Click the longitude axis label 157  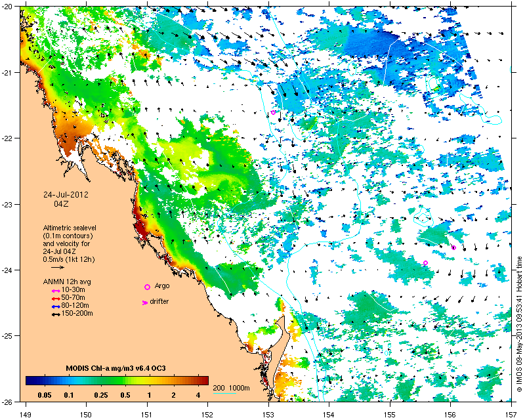pos(512,415)
